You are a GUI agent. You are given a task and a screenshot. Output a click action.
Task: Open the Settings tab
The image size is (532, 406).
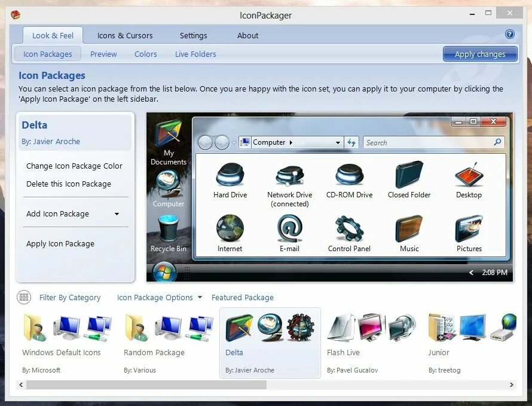194,36
